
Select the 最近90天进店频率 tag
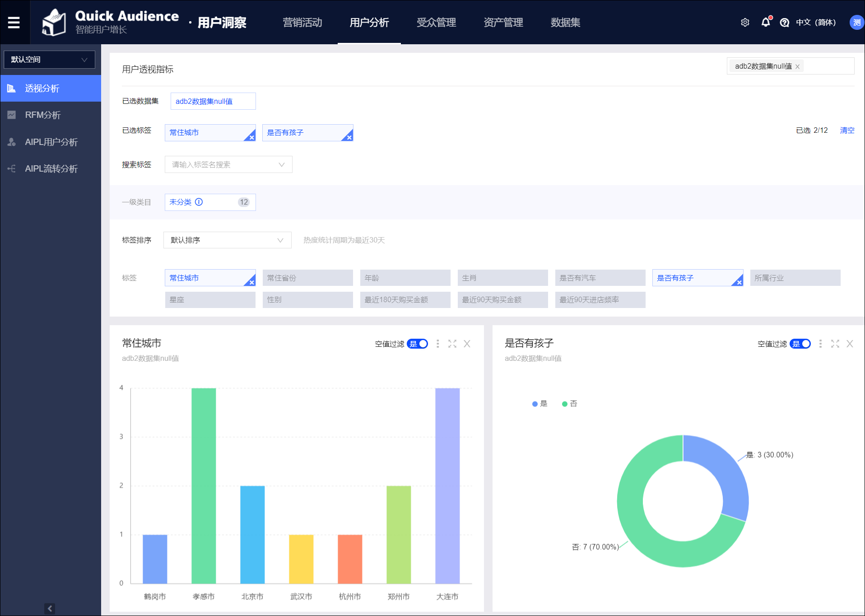pos(600,299)
